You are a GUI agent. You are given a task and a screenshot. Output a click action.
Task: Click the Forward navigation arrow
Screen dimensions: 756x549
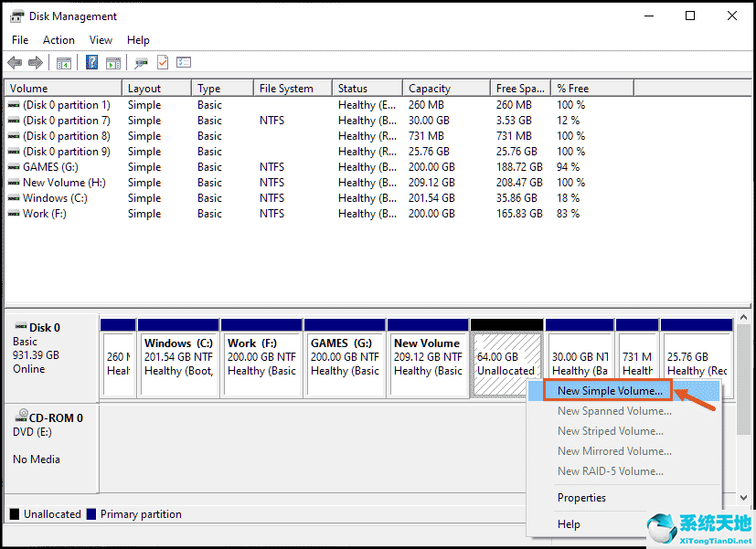tap(35, 62)
